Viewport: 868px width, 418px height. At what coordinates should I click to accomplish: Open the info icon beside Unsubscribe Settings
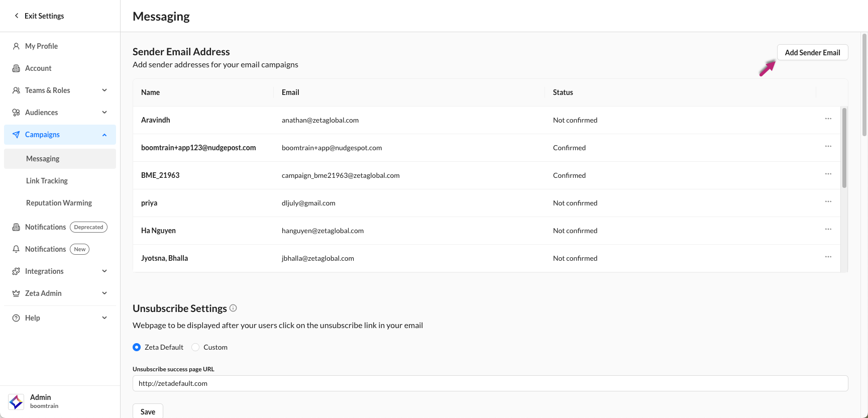(233, 308)
